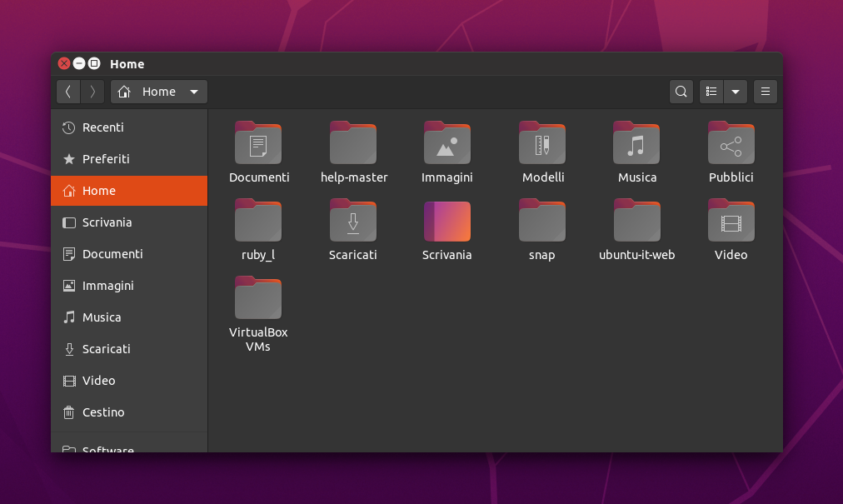Select the VirtualBox VMs folder
Viewport: 843px width, 504px height.
tap(258, 298)
